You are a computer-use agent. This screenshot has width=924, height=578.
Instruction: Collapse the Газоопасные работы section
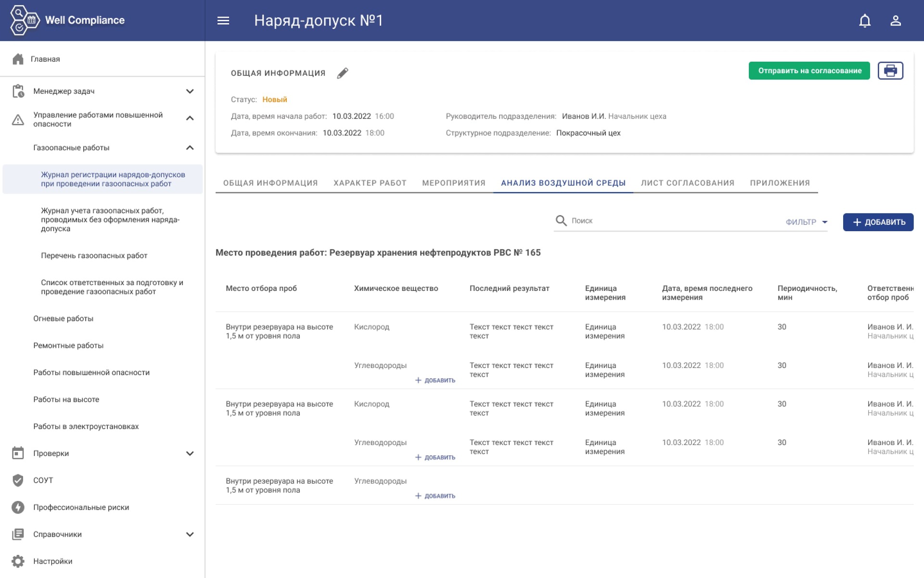coord(190,148)
